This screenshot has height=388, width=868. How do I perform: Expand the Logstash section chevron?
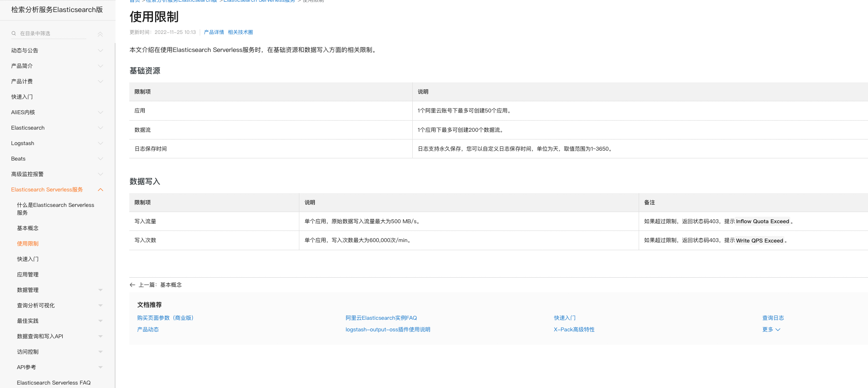click(x=101, y=143)
